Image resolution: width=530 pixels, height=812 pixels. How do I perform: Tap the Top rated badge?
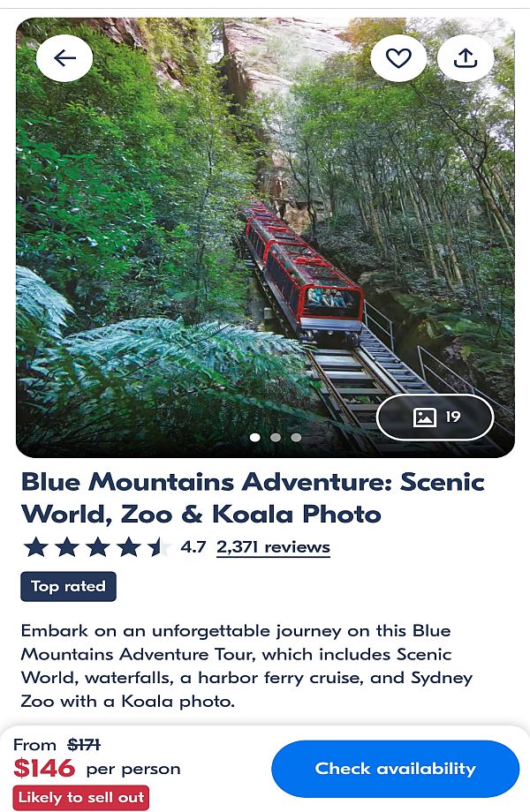click(x=68, y=586)
